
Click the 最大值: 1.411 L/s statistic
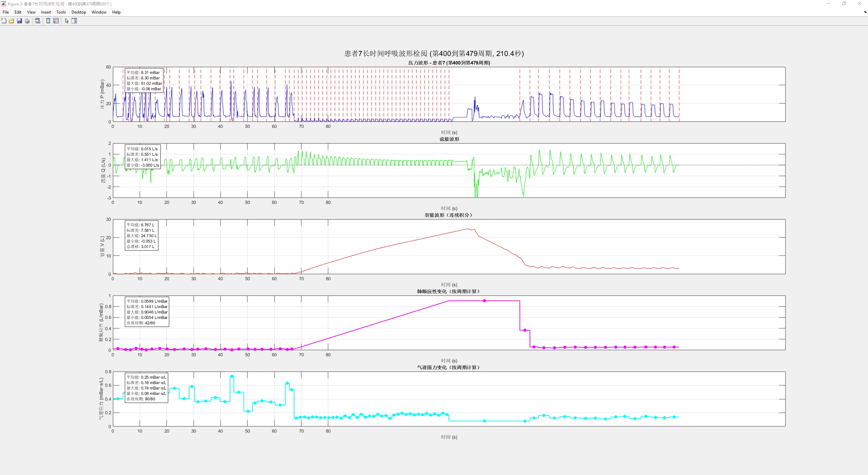142,160
